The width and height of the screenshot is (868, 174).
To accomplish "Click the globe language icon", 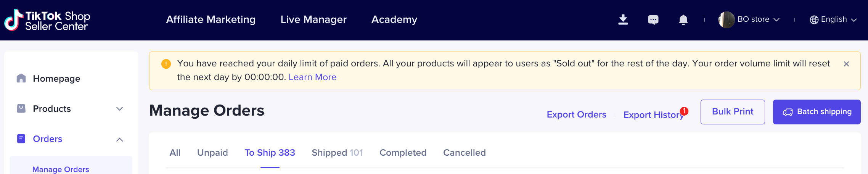I will coord(814,20).
